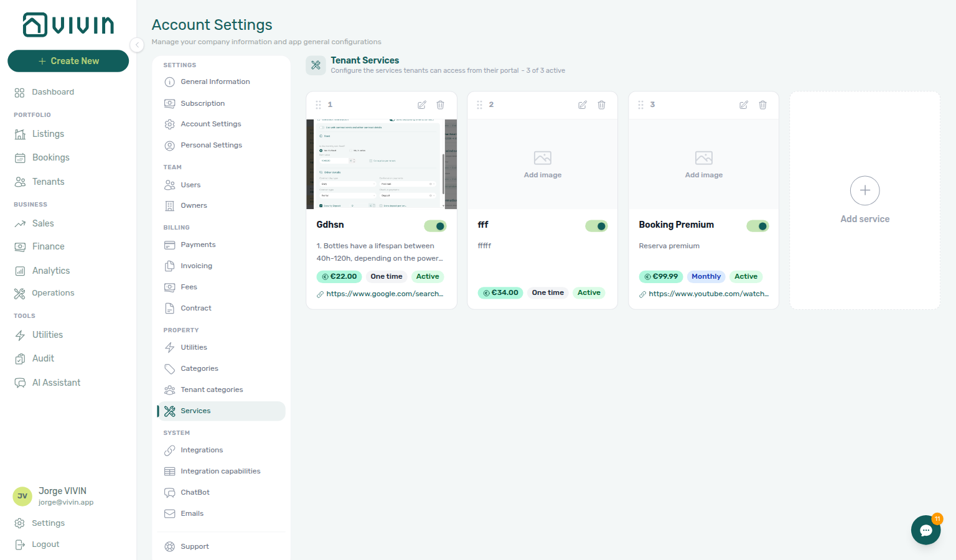Edit the Gdhsn service card

pyautogui.click(x=422, y=105)
